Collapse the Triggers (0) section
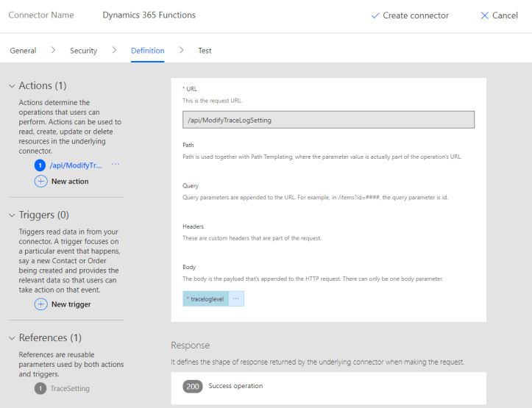This screenshot has height=408, width=532. (12, 215)
